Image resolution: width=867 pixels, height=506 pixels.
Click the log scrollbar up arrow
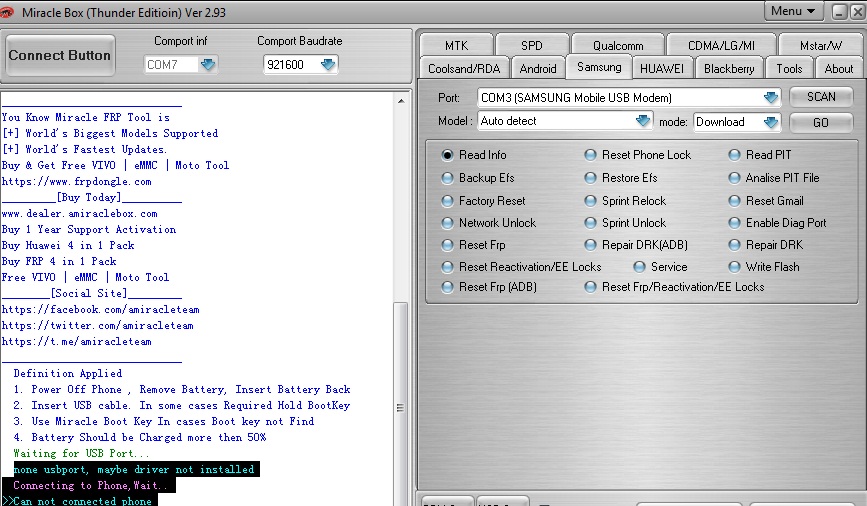click(401, 101)
